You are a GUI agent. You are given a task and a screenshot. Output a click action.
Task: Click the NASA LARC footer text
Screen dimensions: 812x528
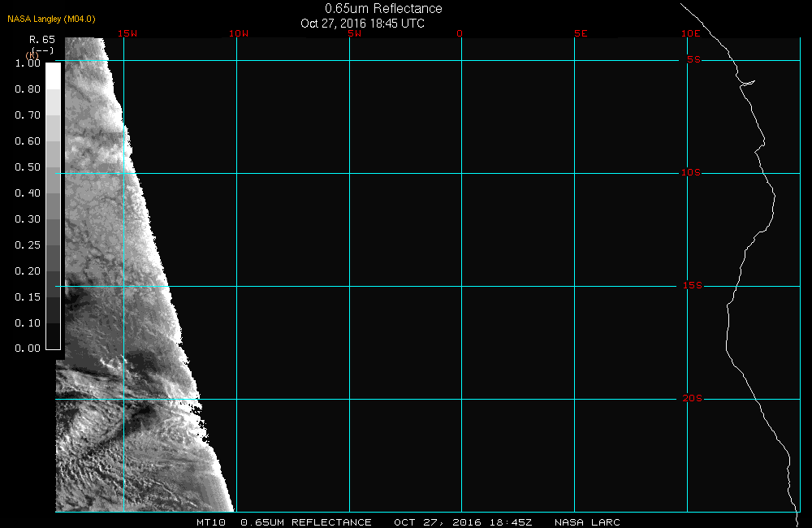click(x=587, y=522)
